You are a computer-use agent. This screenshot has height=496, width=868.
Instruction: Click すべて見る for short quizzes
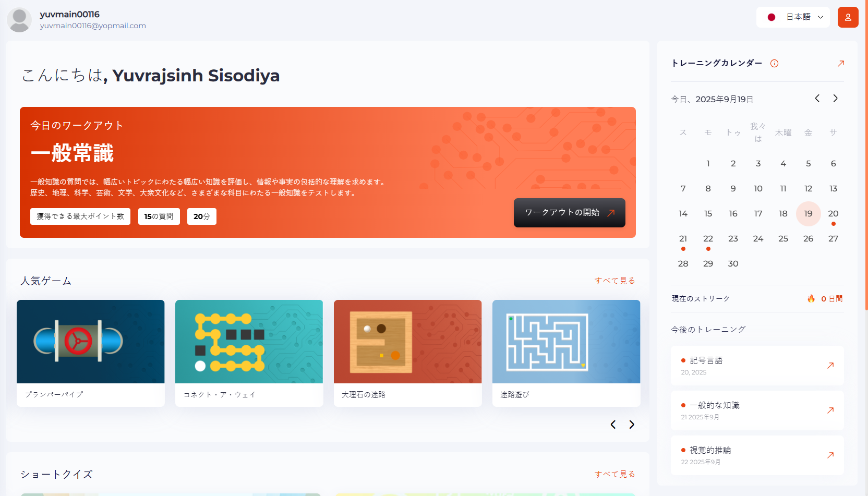[615, 474]
